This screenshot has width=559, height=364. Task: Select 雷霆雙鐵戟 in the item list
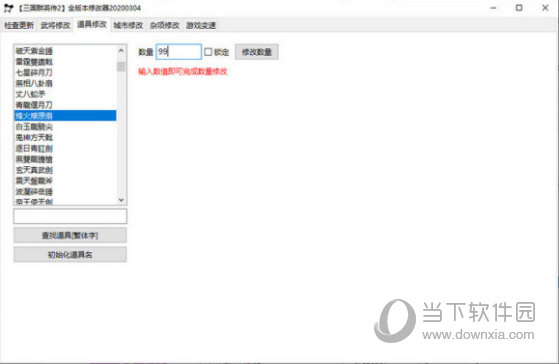click(x=65, y=62)
